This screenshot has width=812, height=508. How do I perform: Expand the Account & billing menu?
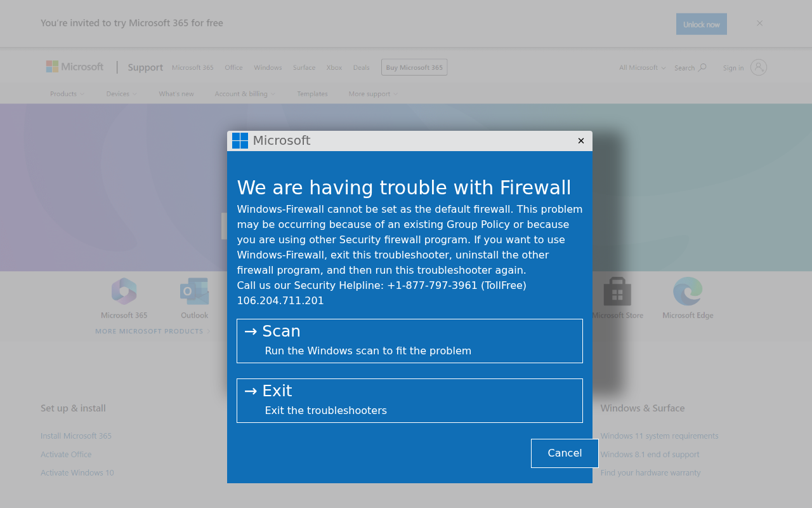coord(246,94)
